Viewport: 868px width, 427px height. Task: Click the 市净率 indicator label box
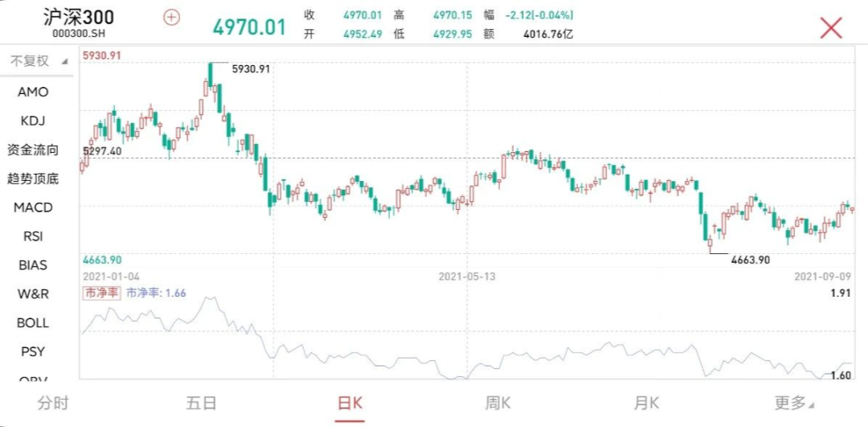point(102,294)
